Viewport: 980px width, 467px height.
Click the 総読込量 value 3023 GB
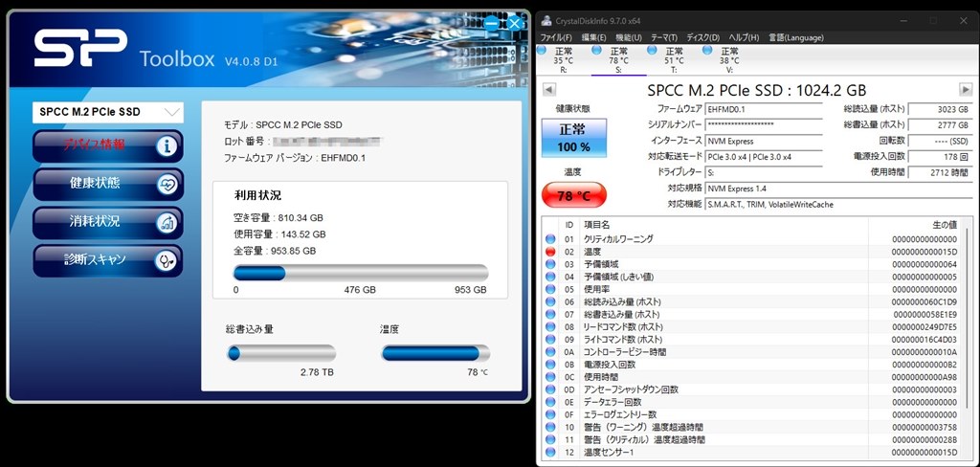point(940,109)
